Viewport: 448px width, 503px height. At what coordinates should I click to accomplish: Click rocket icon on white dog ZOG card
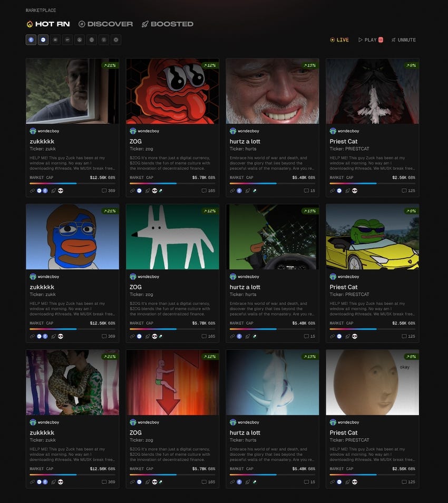(148, 336)
